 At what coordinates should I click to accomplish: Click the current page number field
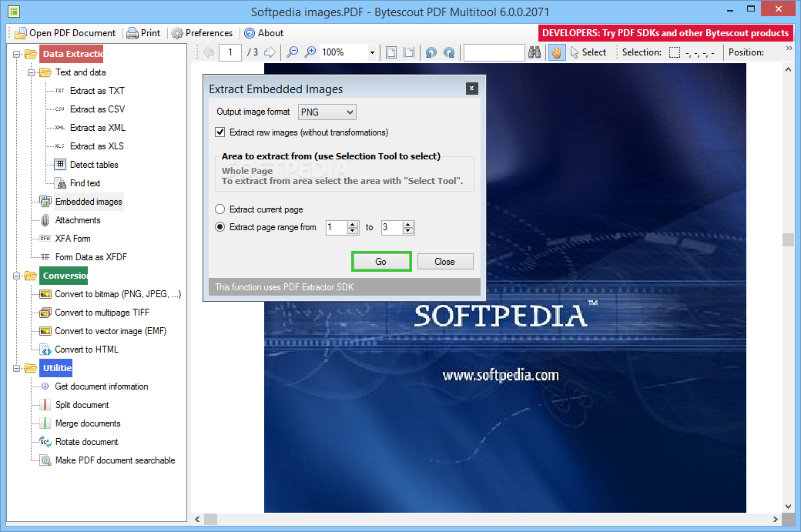pos(230,52)
